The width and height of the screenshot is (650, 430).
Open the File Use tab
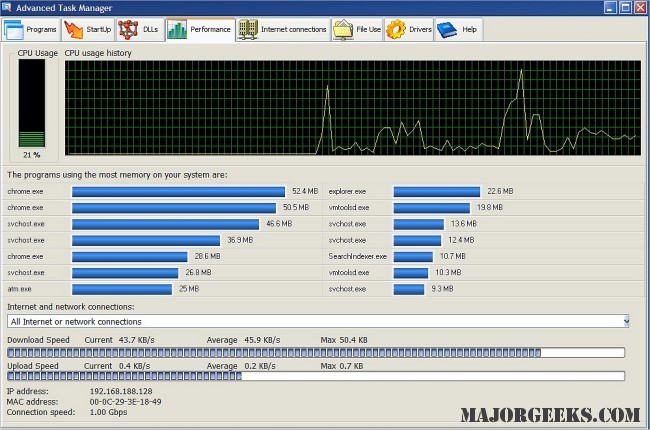tap(357, 29)
